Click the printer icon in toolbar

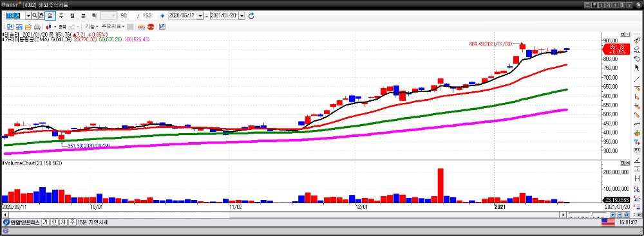(37, 26)
